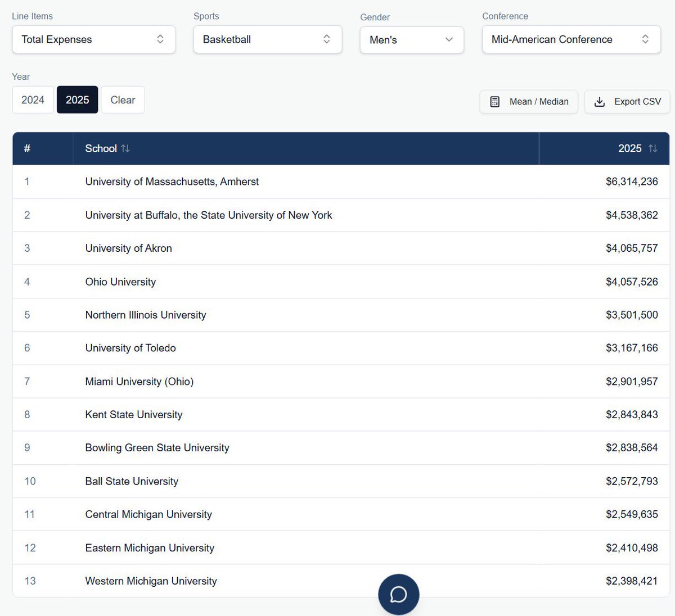Click the Mean / Median button
675x616 pixels.
click(529, 102)
